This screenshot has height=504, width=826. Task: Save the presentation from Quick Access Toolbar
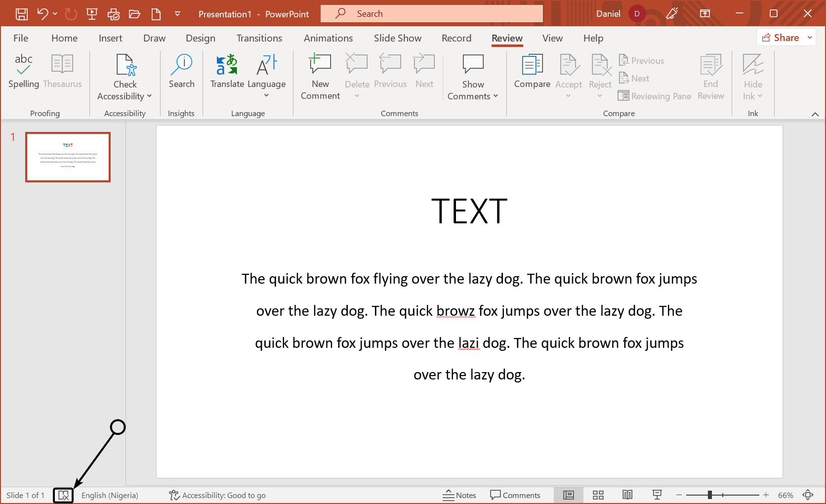(x=22, y=14)
